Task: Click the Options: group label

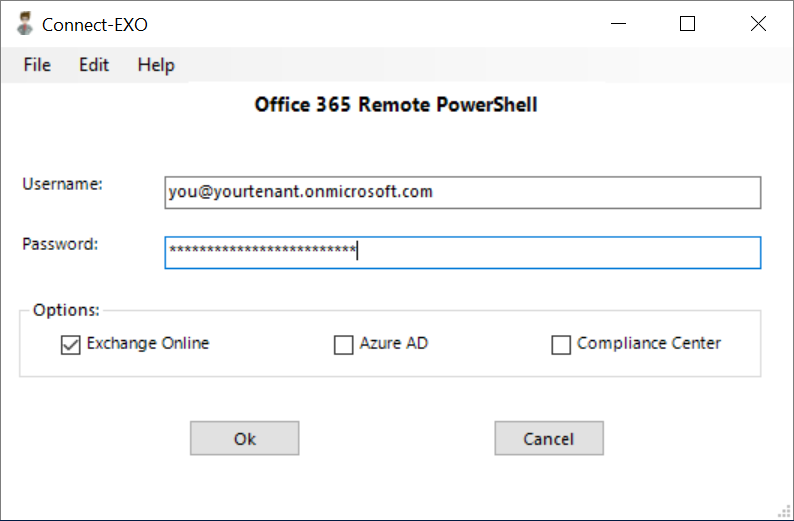Action: coord(66,310)
